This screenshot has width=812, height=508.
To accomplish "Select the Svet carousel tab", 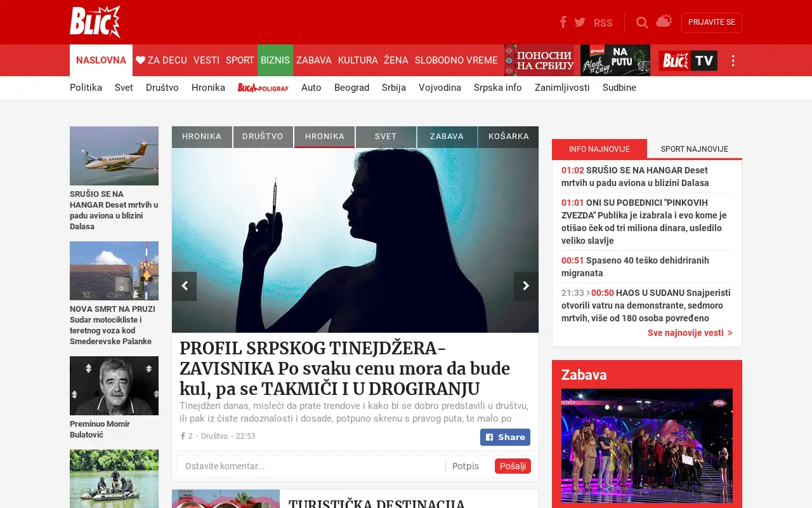I will [386, 137].
